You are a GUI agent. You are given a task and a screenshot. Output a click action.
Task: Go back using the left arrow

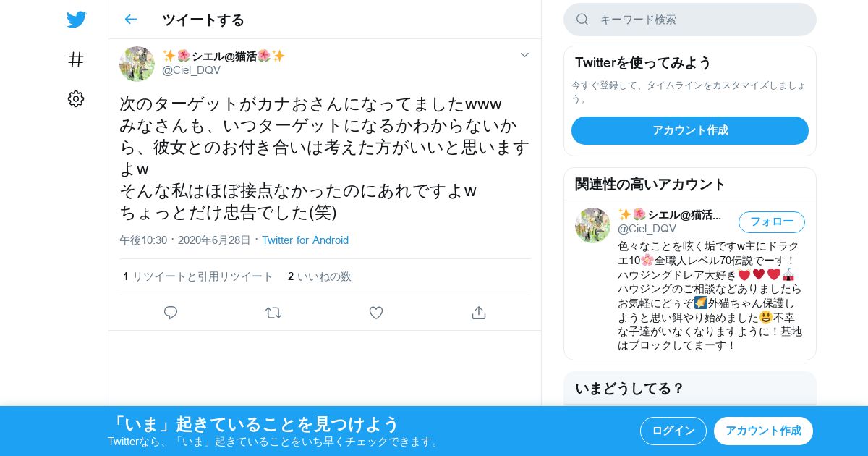(x=130, y=20)
